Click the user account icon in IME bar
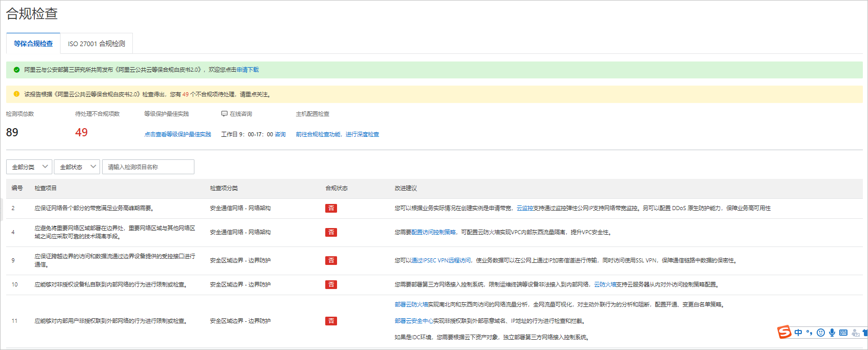The image size is (868, 350). 855,333
